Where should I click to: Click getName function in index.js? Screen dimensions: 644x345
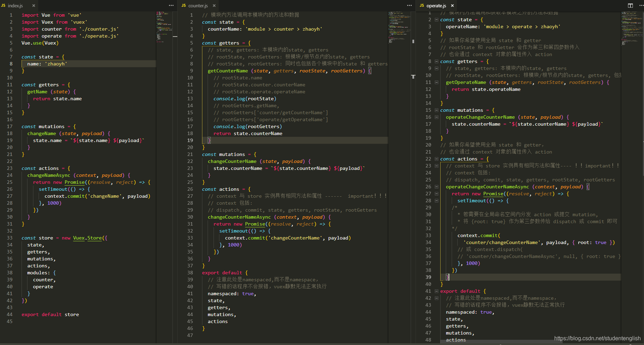37,92
